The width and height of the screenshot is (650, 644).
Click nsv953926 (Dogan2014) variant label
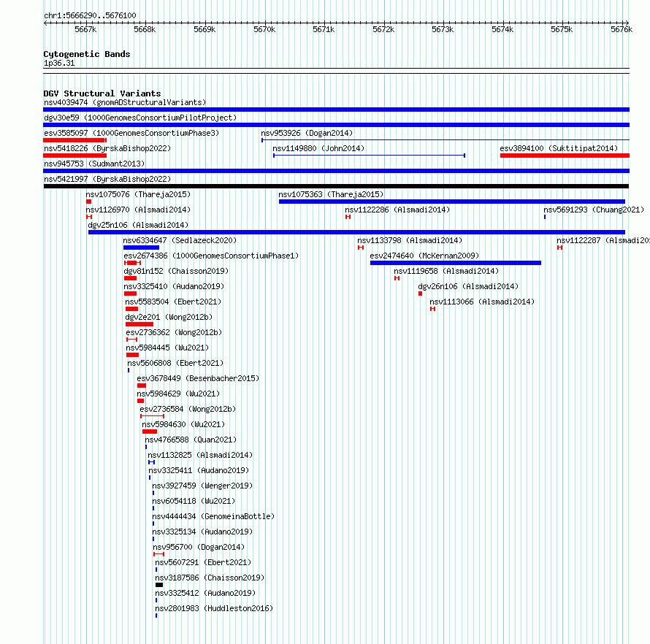(307, 133)
